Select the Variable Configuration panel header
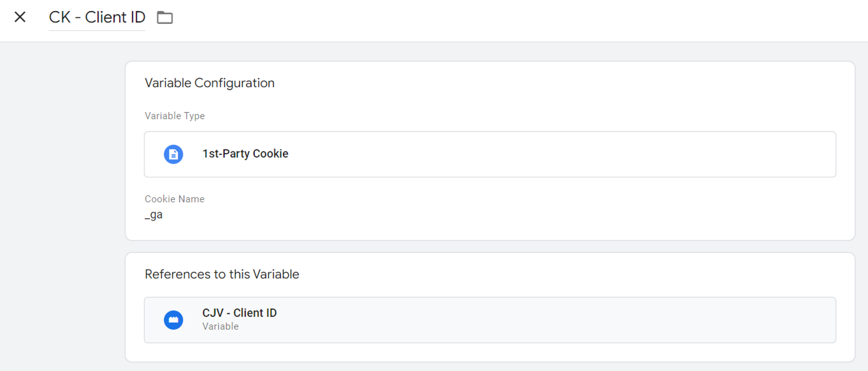This screenshot has height=371, width=868. click(x=209, y=82)
